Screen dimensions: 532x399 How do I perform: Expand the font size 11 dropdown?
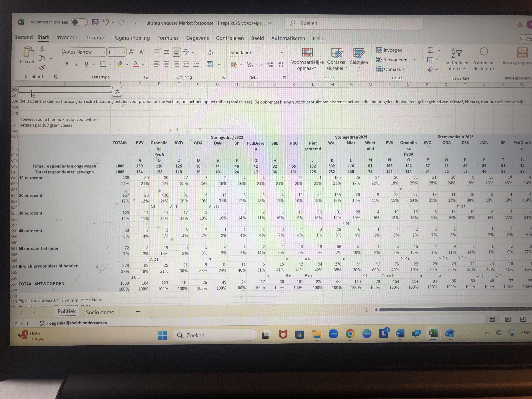click(124, 52)
